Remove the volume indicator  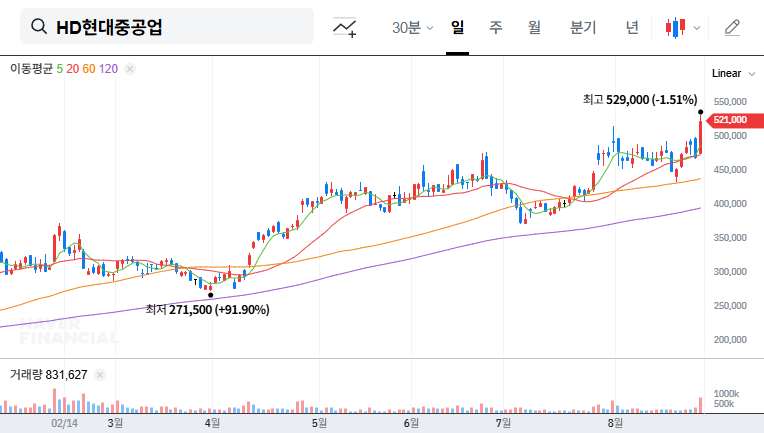100,375
